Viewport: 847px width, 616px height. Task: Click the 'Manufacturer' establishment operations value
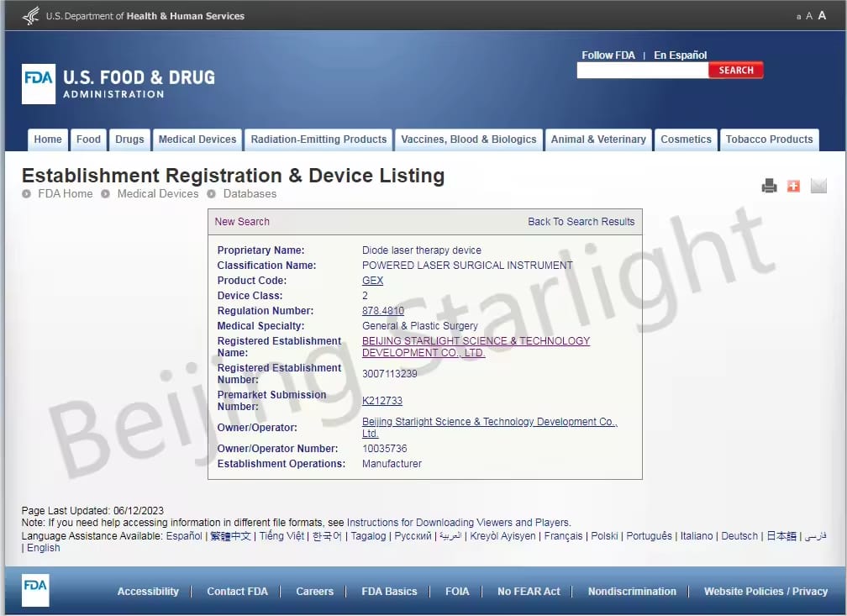(392, 464)
